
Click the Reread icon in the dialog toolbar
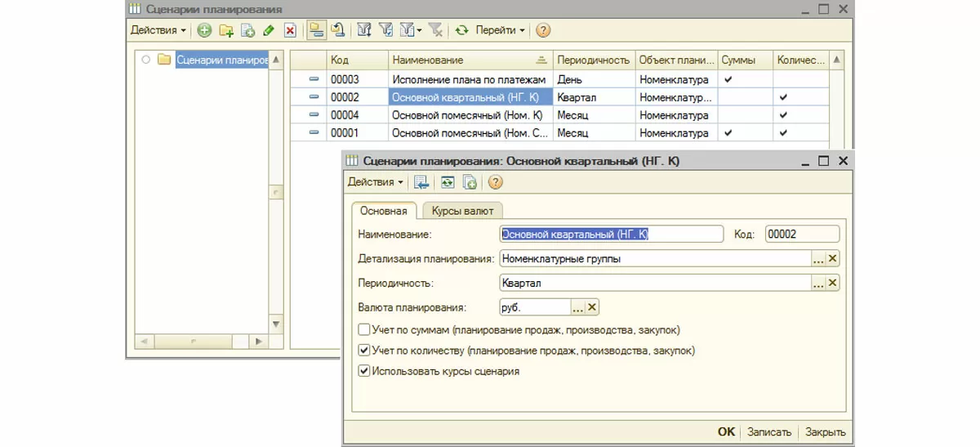(x=448, y=182)
